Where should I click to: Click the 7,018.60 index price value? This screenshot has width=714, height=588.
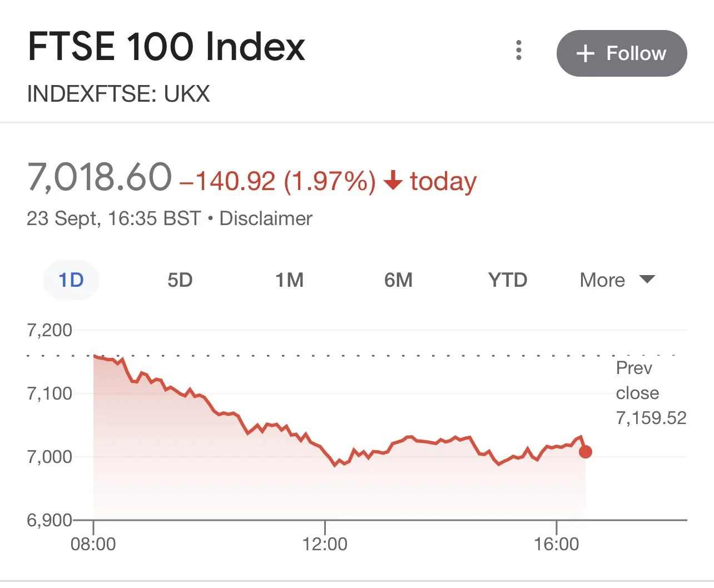click(x=100, y=177)
